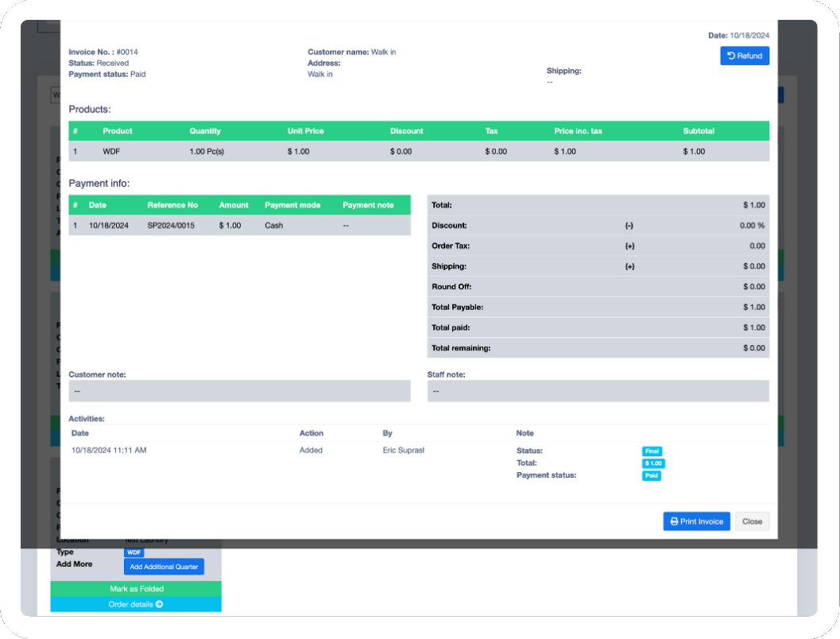Image resolution: width=840 pixels, height=639 pixels.
Task: Click the Refund button
Action: point(745,56)
